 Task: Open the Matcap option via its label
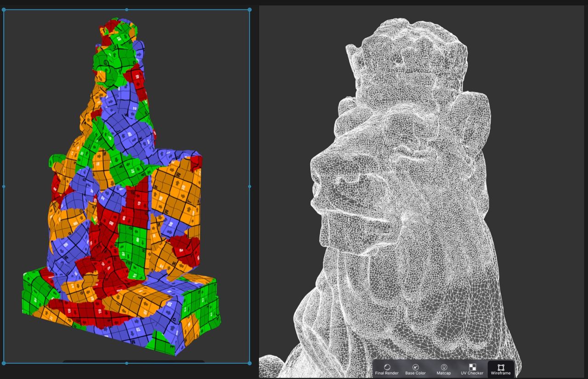(x=444, y=373)
